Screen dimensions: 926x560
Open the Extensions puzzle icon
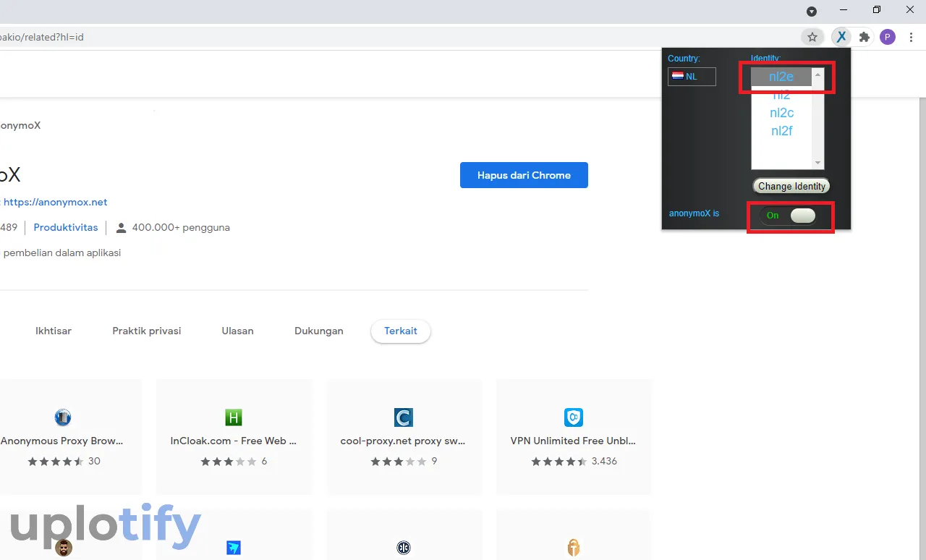(x=864, y=37)
